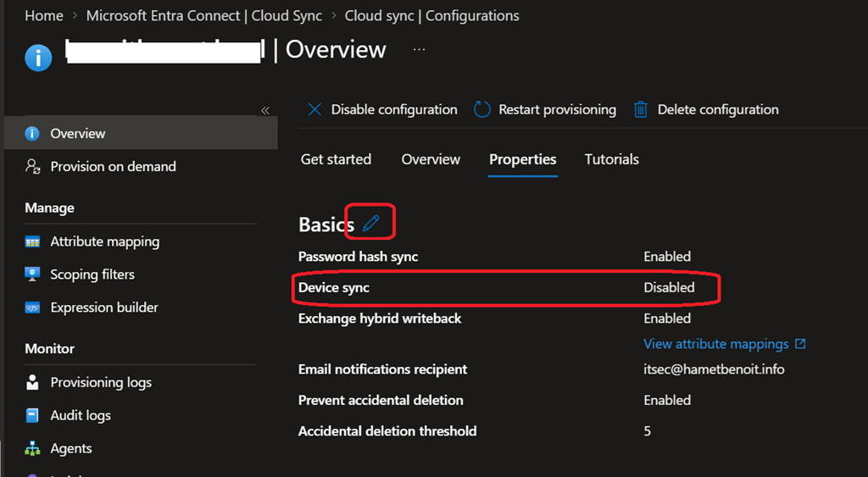Open the Tutorials tab
This screenshot has height=477, width=868.
[612, 159]
